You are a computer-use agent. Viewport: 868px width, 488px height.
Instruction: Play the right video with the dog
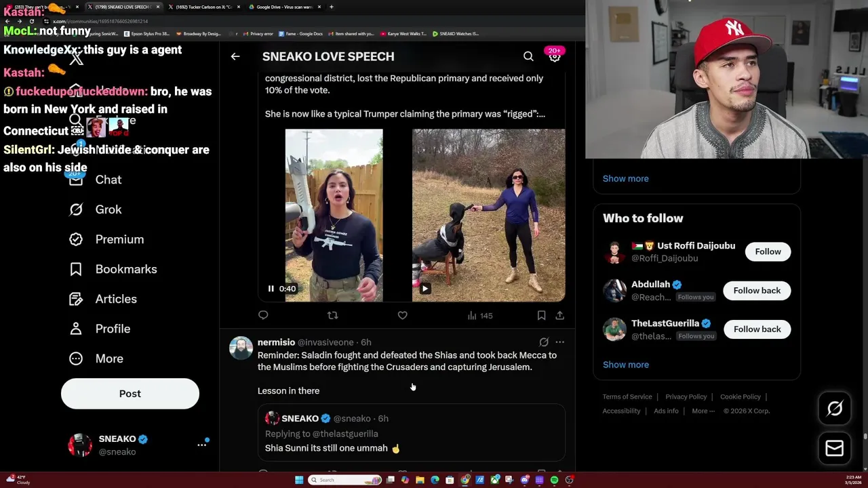425,289
